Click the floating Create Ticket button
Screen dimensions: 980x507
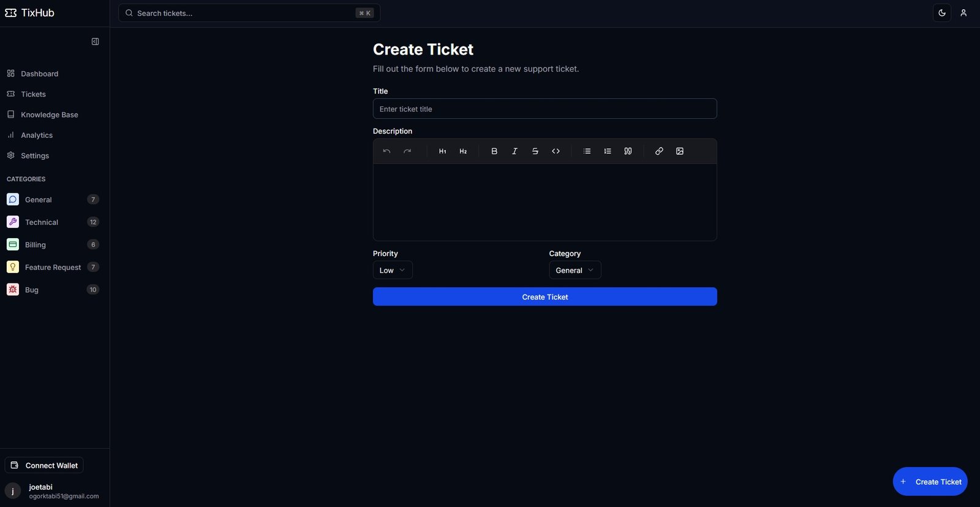coord(930,482)
